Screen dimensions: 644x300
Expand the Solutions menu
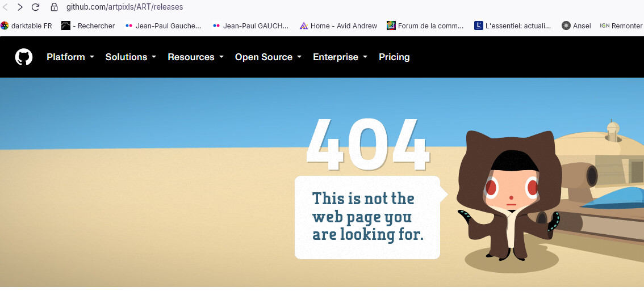(131, 57)
